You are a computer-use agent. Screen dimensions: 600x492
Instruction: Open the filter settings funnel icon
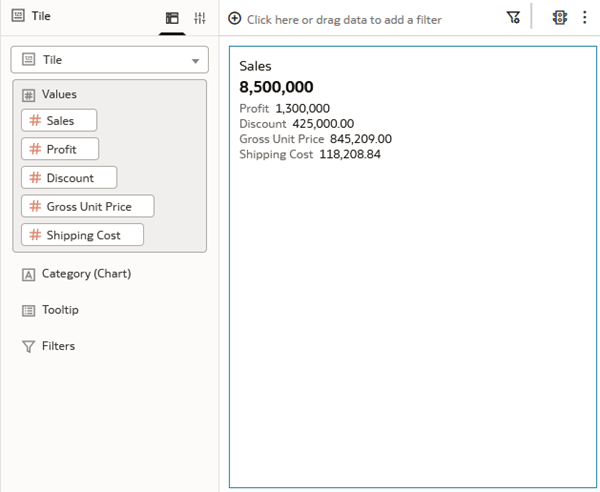pyautogui.click(x=513, y=17)
